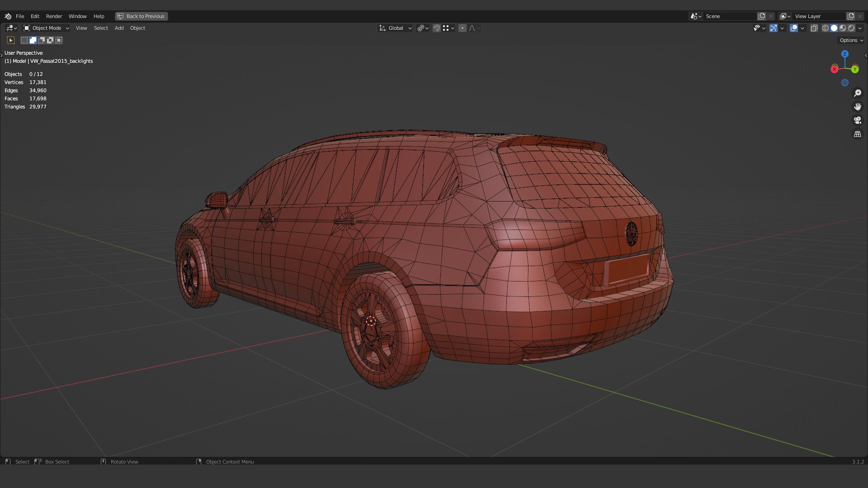
Task: Open the pivot point dropdown
Action: 423,28
